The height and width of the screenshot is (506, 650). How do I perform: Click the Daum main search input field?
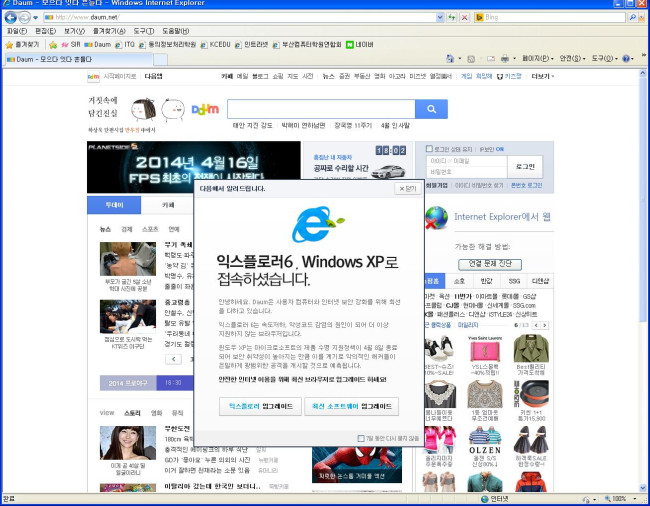(x=321, y=109)
